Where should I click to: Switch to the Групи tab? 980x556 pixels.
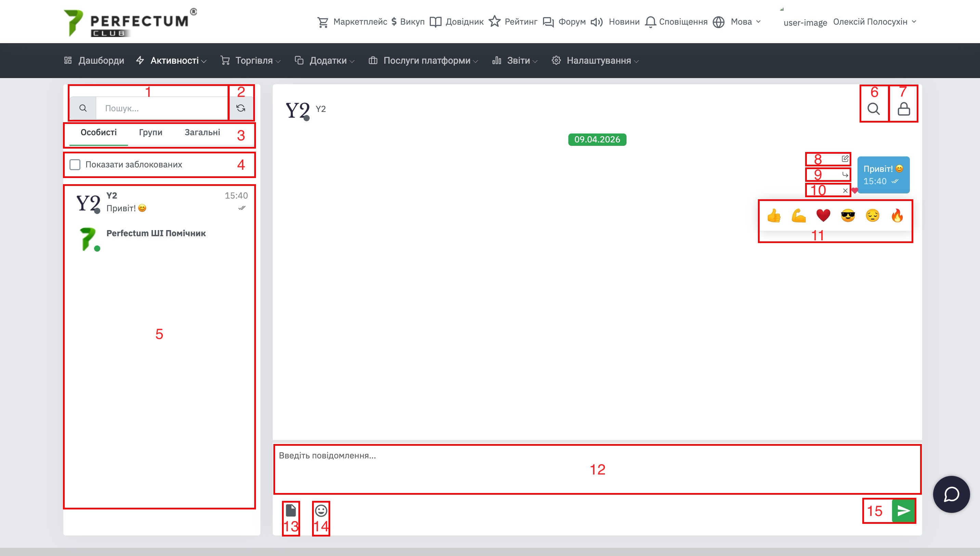pyautogui.click(x=150, y=132)
